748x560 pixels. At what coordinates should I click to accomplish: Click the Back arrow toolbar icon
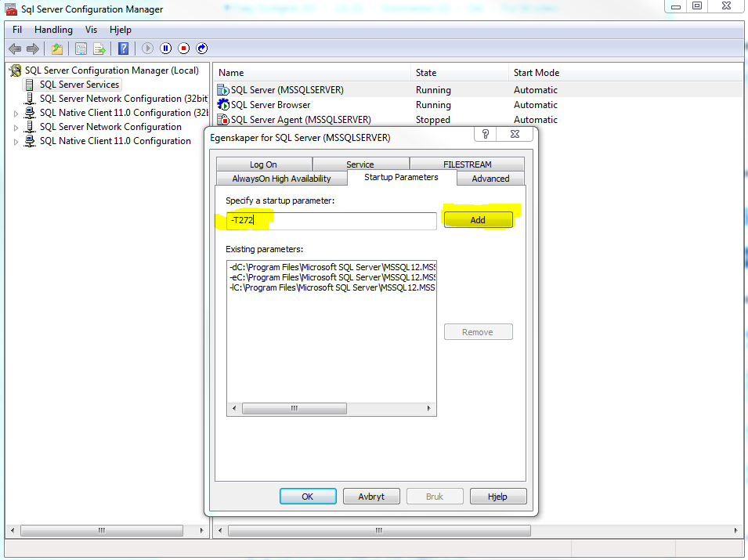[x=15, y=49]
